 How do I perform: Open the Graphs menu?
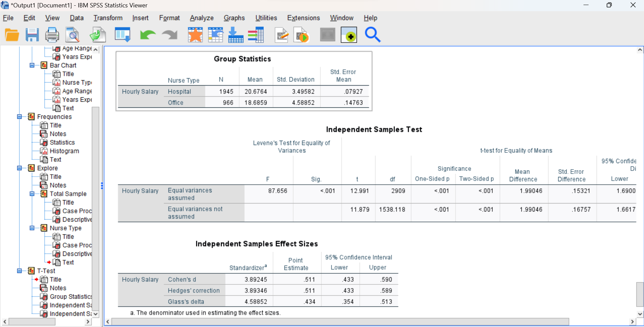(x=234, y=18)
